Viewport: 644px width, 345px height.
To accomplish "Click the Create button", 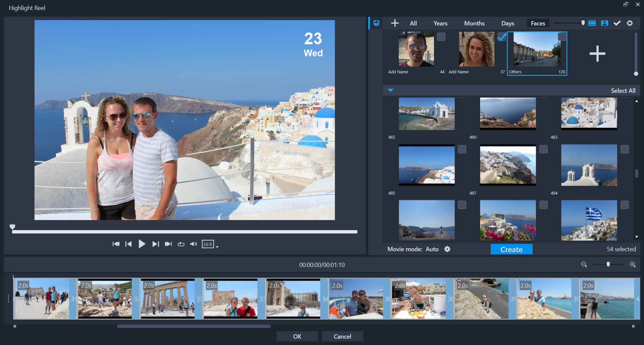I will (x=512, y=249).
